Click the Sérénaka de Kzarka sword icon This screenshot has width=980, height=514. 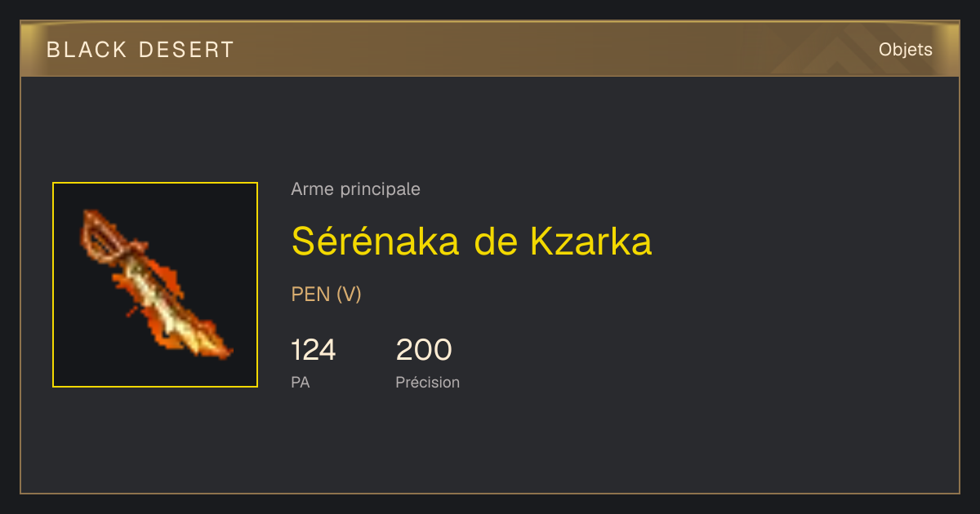coord(155,285)
